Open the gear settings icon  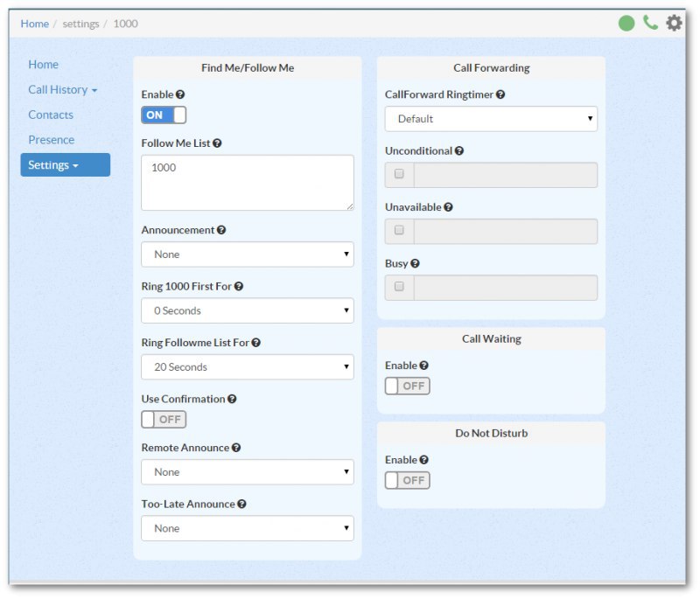tap(674, 23)
